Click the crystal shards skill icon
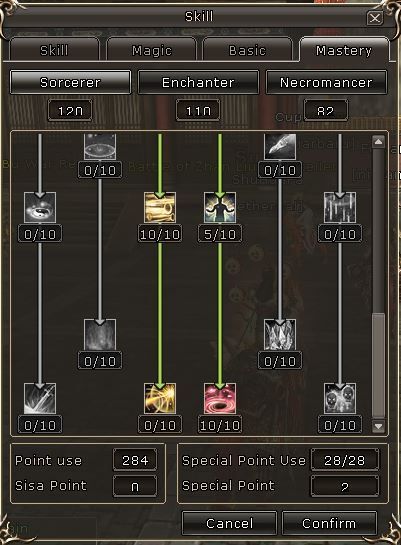 point(280,335)
